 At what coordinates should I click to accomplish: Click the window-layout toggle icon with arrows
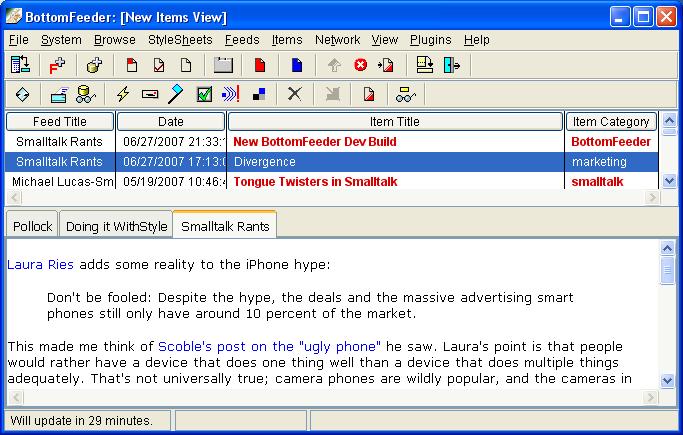pos(20,65)
